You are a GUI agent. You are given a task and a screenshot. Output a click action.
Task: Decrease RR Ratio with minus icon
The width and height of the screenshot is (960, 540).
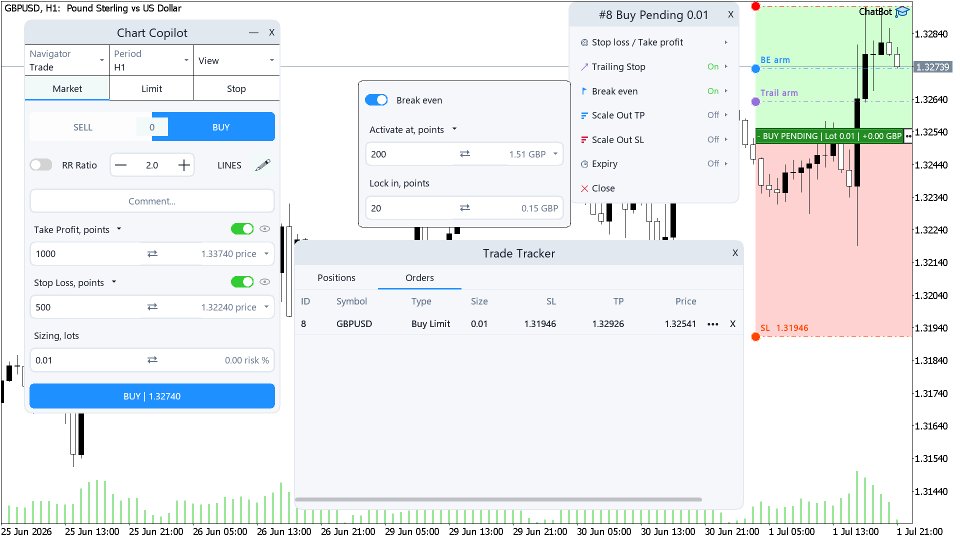121,165
